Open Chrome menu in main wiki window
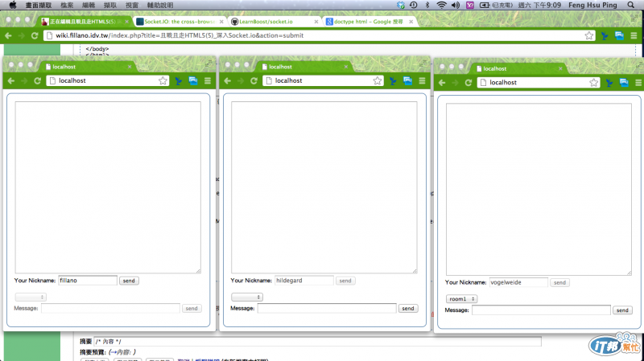The image size is (644, 361). pyautogui.click(x=634, y=35)
